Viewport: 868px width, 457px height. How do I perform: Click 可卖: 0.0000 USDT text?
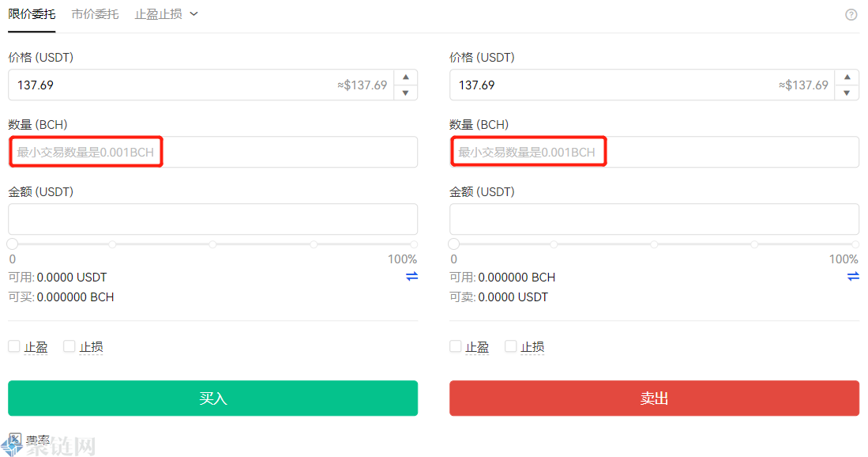click(499, 297)
